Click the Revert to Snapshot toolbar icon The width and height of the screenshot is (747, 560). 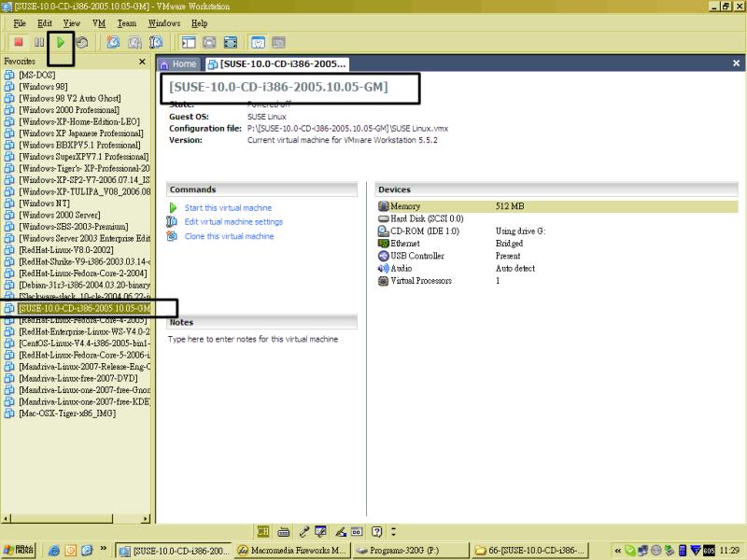(134, 42)
